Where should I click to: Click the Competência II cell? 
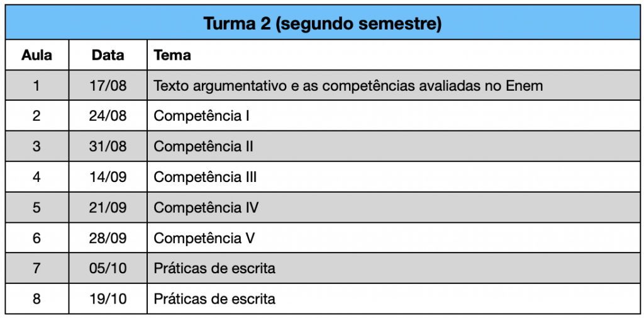[393, 146]
